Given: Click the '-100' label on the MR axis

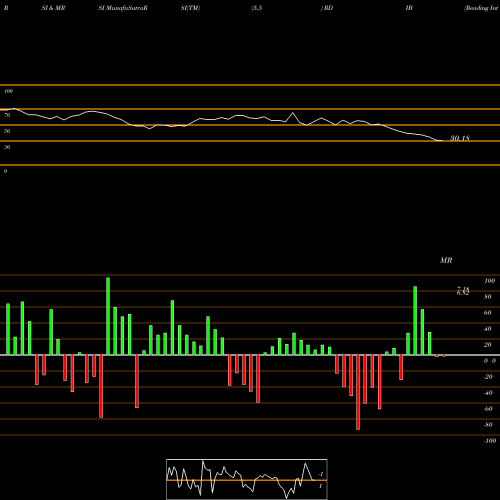Looking at the screenshot, I should tap(490, 441).
